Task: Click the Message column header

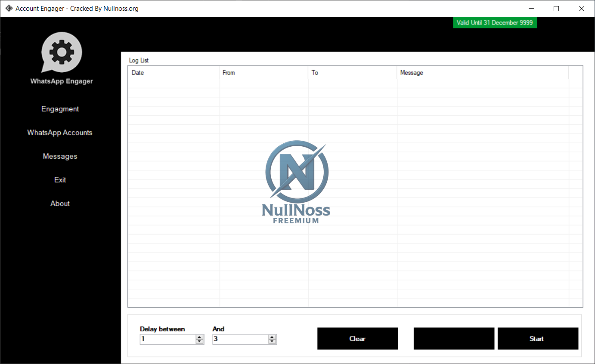Action: click(483, 73)
